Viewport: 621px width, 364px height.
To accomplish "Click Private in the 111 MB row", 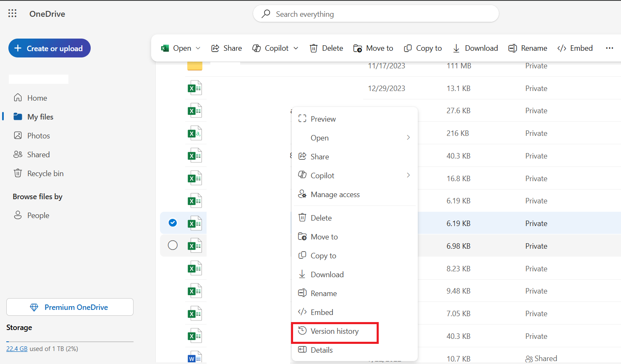I will (536, 66).
